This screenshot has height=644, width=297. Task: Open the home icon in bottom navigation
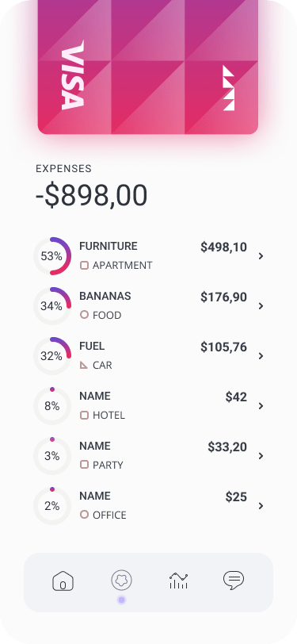pyautogui.click(x=63, y=581)
